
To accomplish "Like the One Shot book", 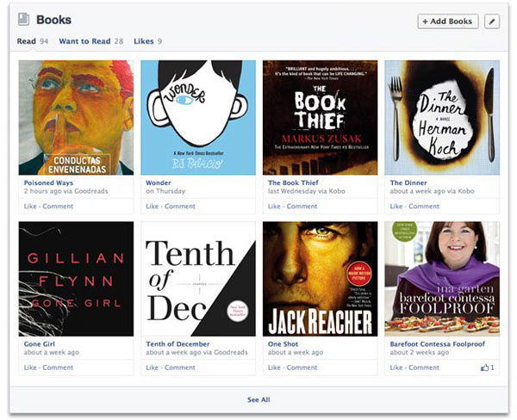I will tap(274, 367).
